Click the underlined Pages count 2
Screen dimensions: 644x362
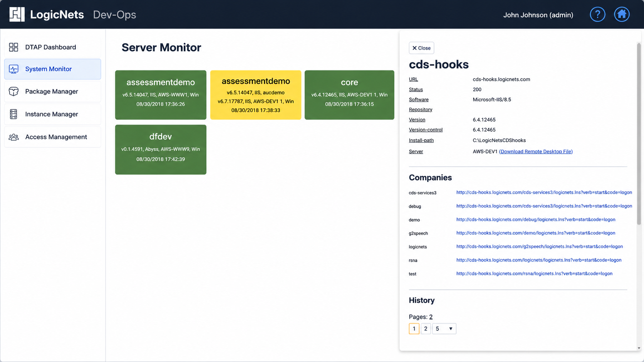click(431, 317)
